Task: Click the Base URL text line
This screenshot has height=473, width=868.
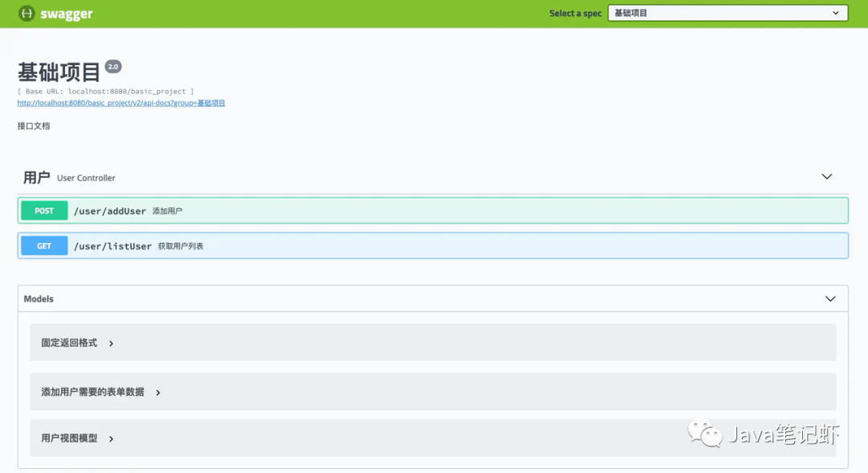Action: coord(106,92)
